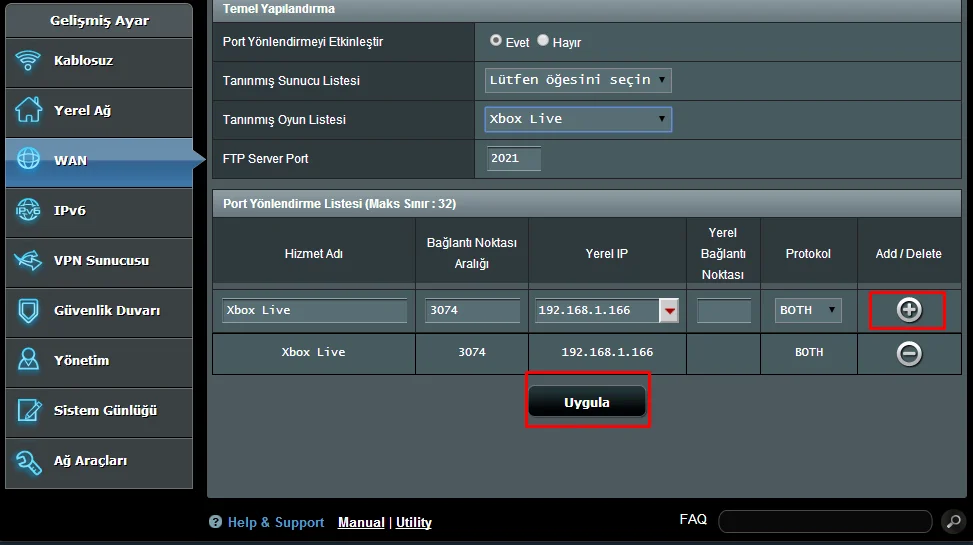
Task: Click the search magnifier icon beside FAQ
Action: click(x=952, y=521)
